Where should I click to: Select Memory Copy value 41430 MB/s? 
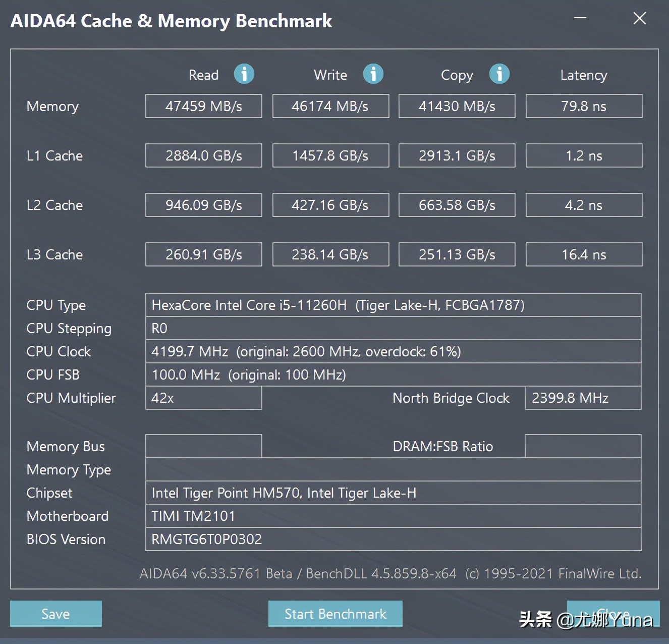[457, 106]
